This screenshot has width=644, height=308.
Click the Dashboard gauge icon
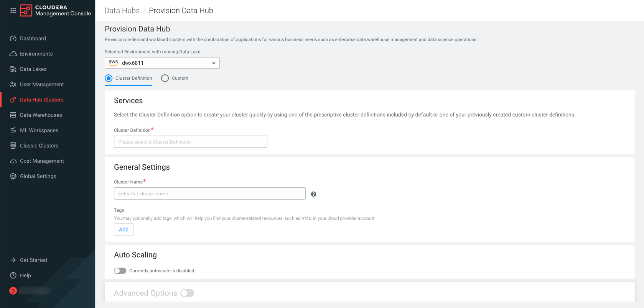13,39
